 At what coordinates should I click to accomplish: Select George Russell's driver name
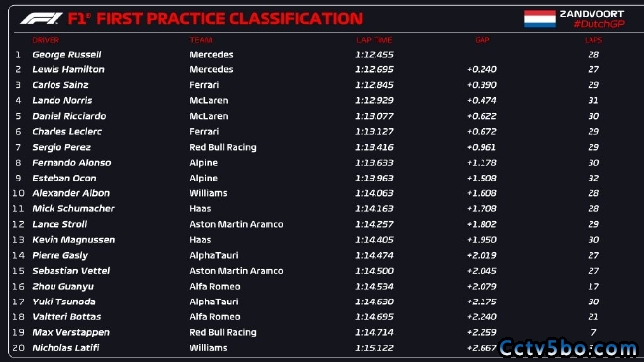[66, 55]
